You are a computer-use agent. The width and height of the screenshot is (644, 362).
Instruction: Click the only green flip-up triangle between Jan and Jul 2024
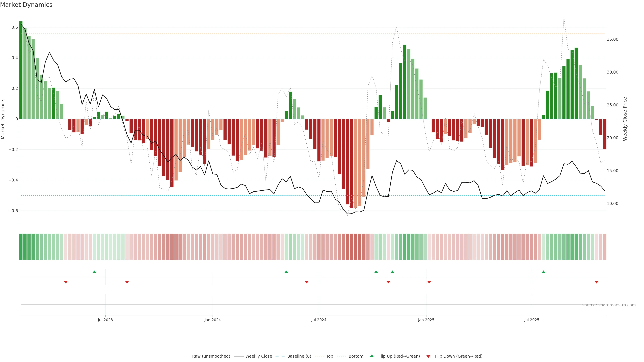(x=286, y=272)
